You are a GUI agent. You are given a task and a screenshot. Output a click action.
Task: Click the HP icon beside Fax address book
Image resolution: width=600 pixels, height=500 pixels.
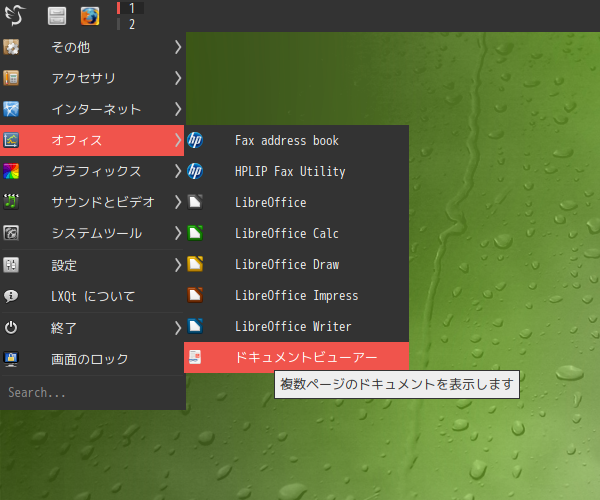point(195,140)
